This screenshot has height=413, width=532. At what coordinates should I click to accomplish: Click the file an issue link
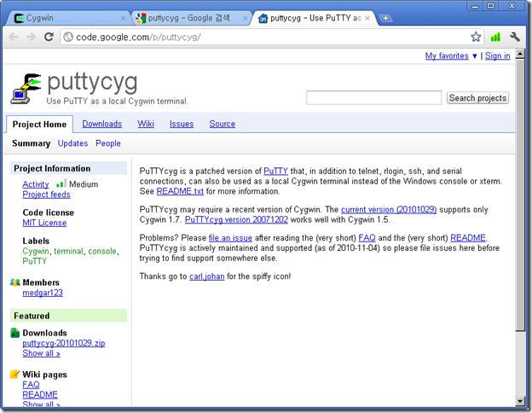click(x=230, y=238)
